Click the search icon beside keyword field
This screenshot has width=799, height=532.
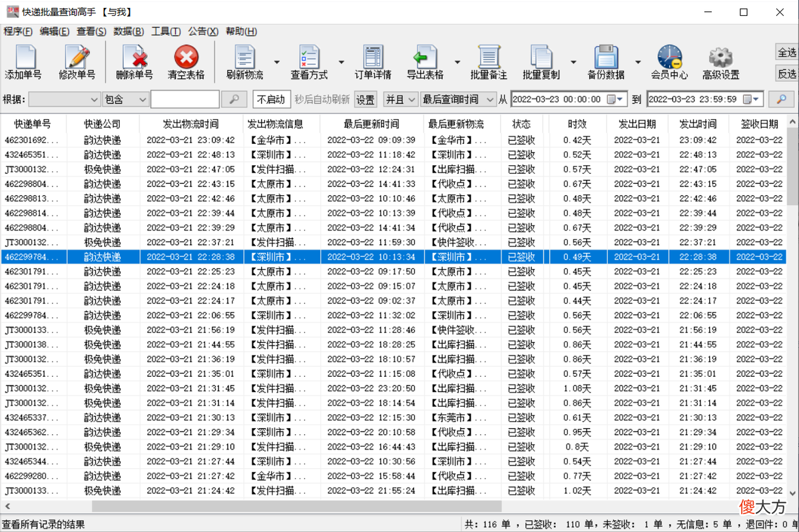click(x=234, y=99)
